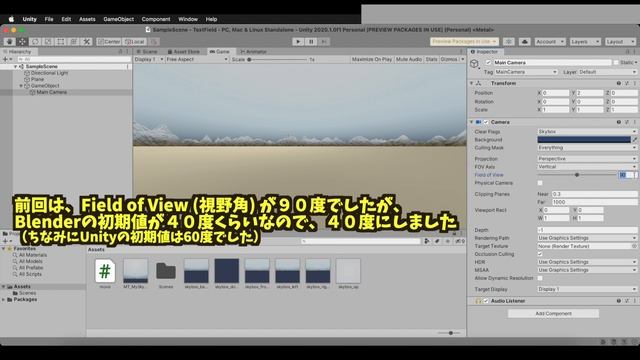Collapse the Transform component foldout
This screenshot has height=360, width=640.
[471, 83]
